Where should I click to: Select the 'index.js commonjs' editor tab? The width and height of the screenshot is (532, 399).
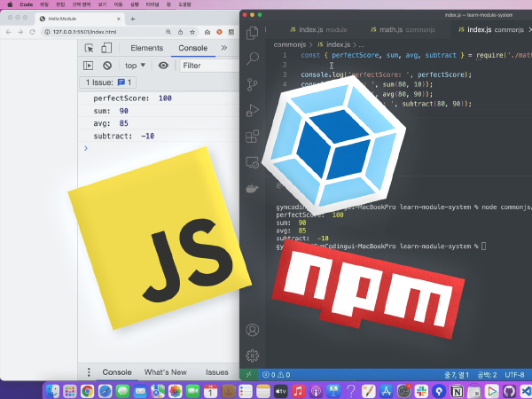coord(490,30)
